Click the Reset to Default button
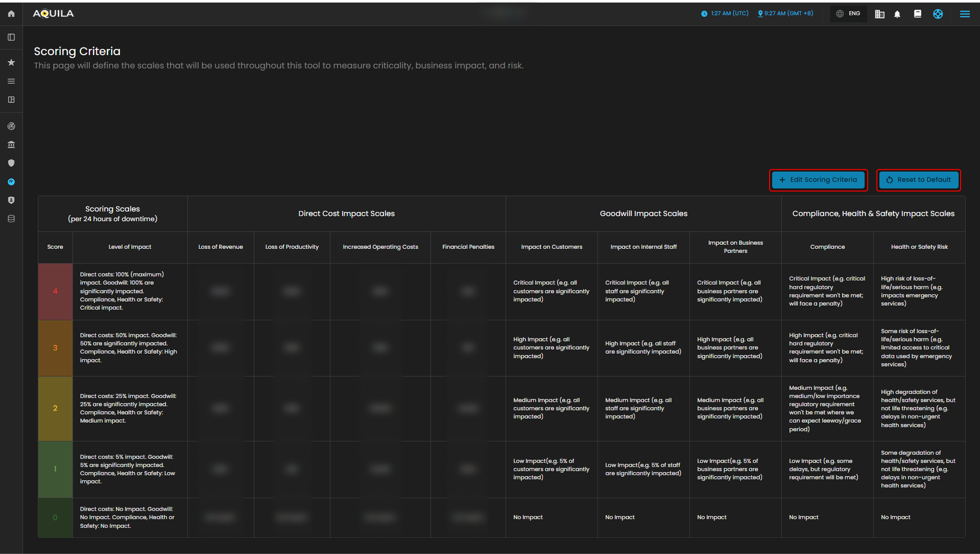The width and height of the screenshot is (980, 554). tap(918, 180)
